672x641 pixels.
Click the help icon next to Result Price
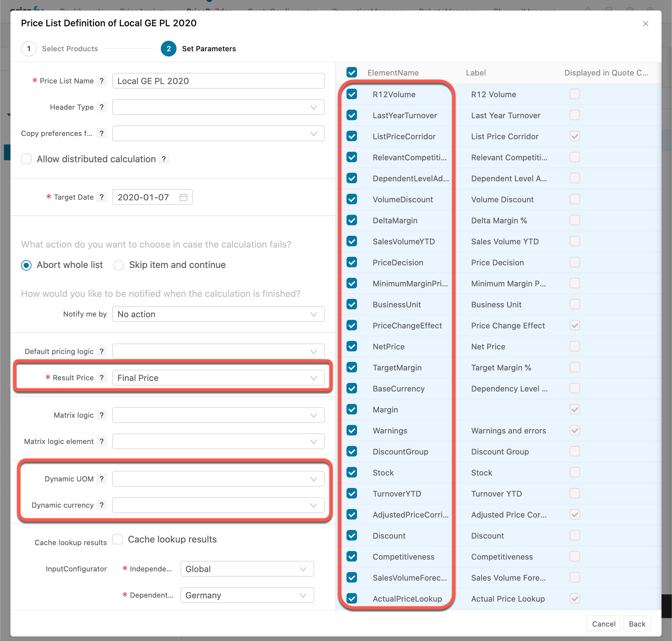[x=102, y=378]
